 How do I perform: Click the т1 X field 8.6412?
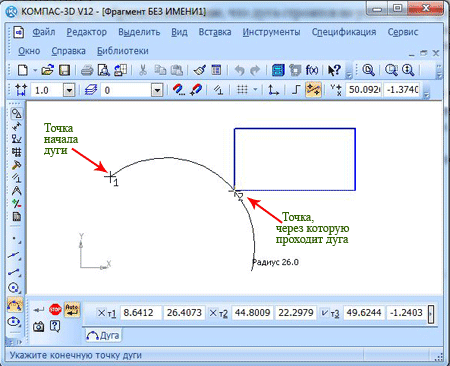141,313
